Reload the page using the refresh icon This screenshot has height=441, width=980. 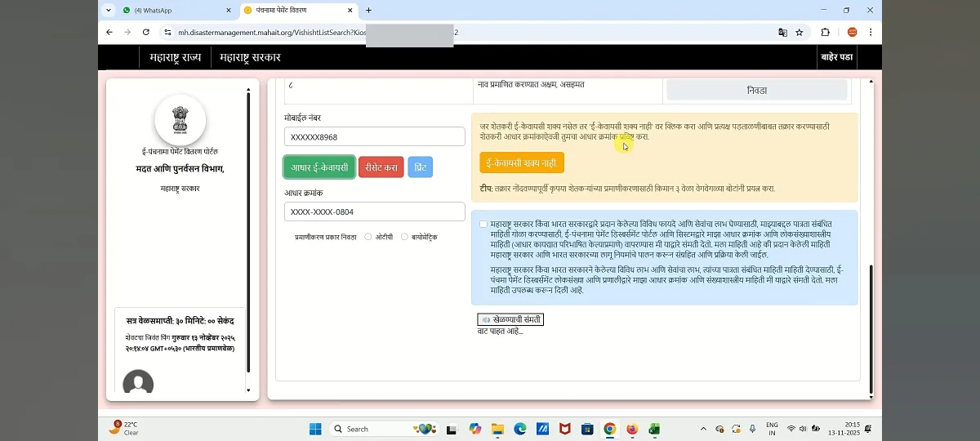(x=146, y=32)
